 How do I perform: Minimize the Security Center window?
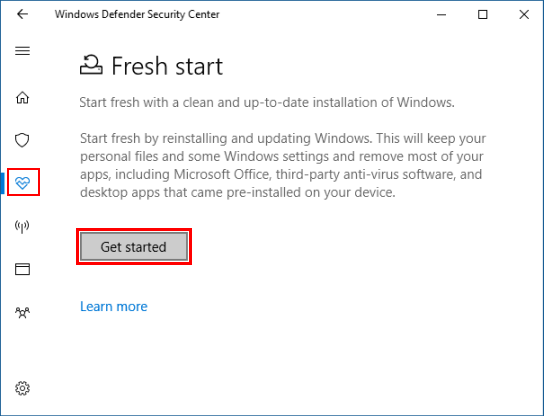click(x=441, y=15)
